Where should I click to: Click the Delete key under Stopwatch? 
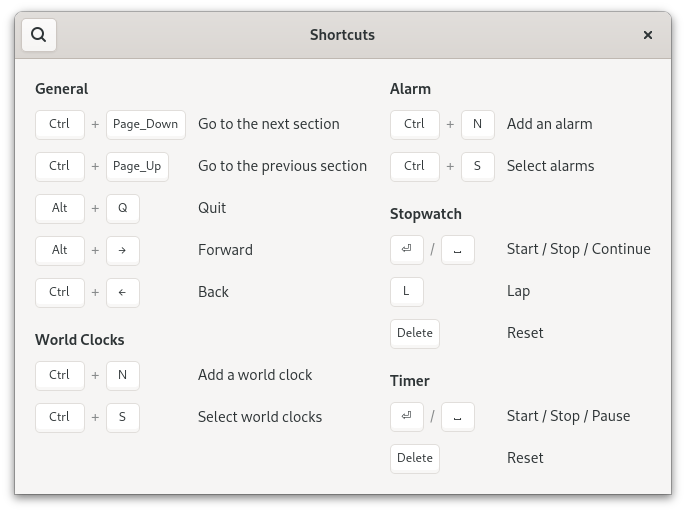click(x=415, y=333)
